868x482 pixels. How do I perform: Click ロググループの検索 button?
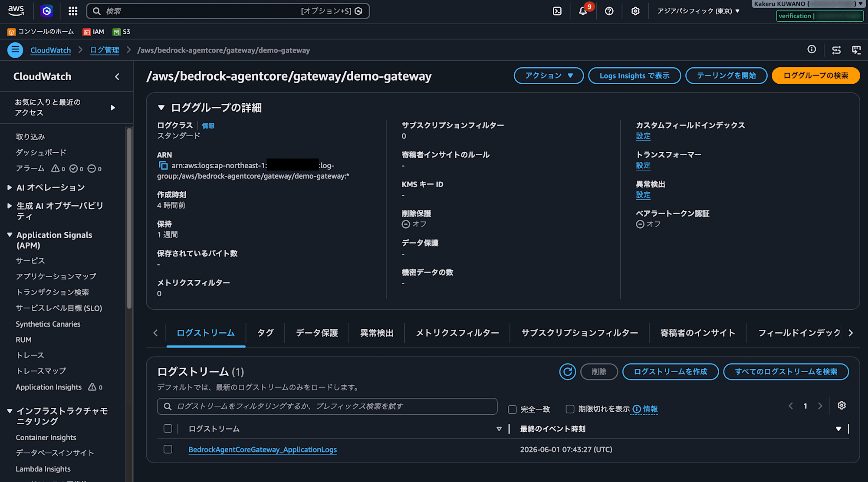point(815,75)
